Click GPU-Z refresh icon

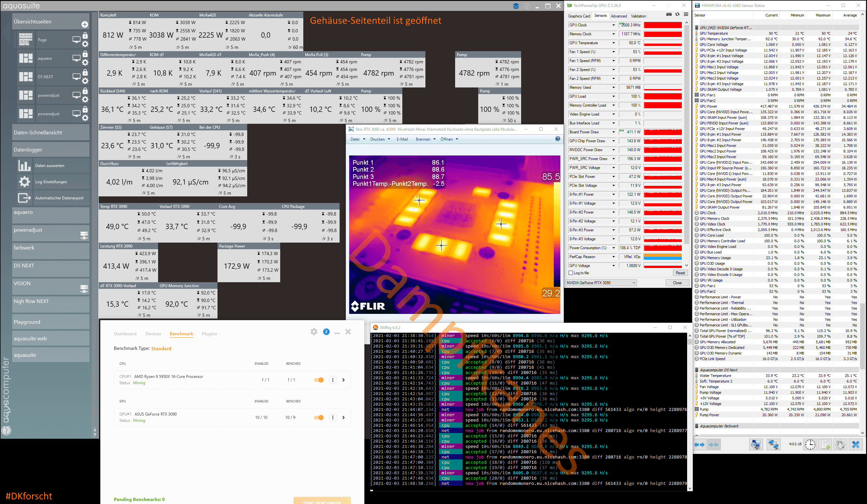point(678,15)
